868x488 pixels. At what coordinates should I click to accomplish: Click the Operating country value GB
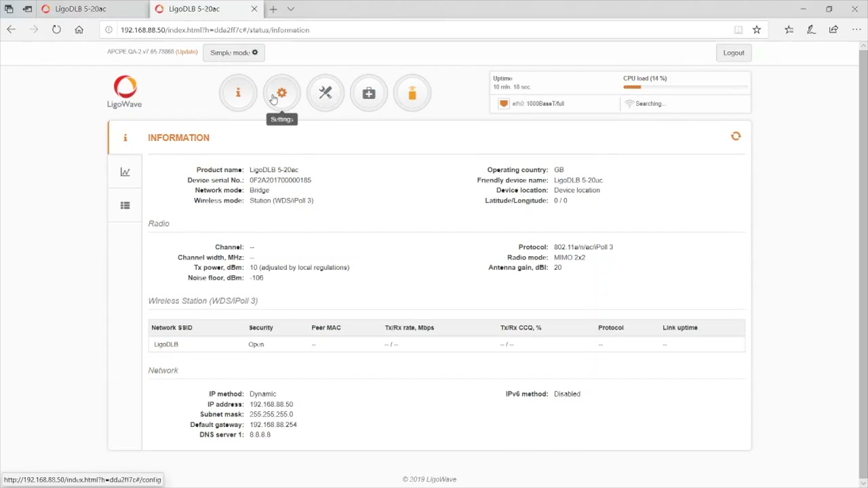[x=559, y=170]
